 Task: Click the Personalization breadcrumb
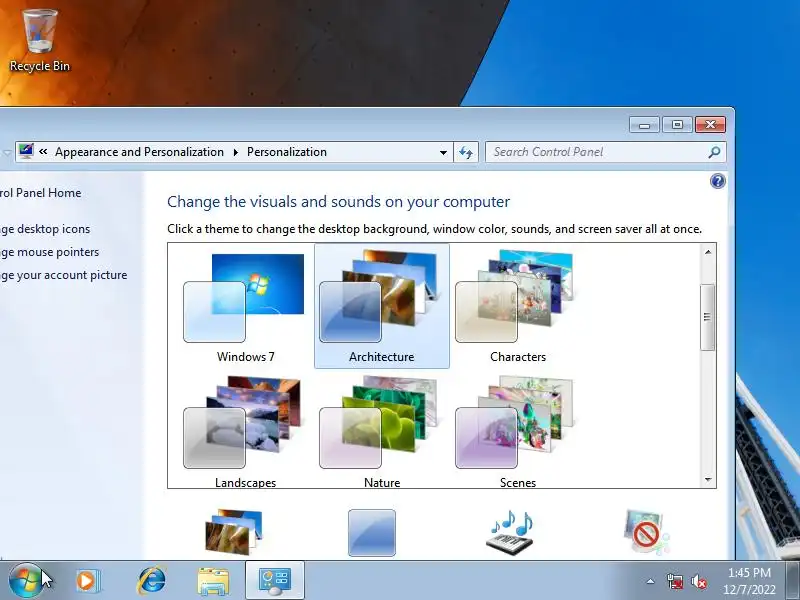[x=287, y=152]
